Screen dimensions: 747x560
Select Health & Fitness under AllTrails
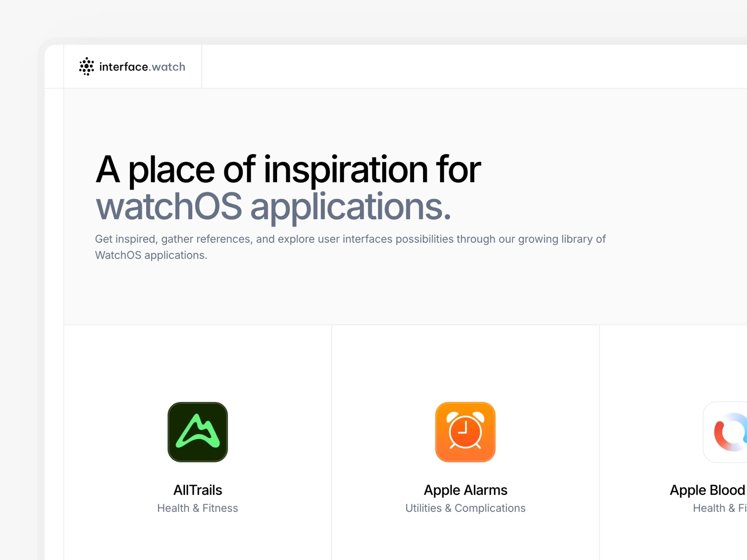[197, 508]
